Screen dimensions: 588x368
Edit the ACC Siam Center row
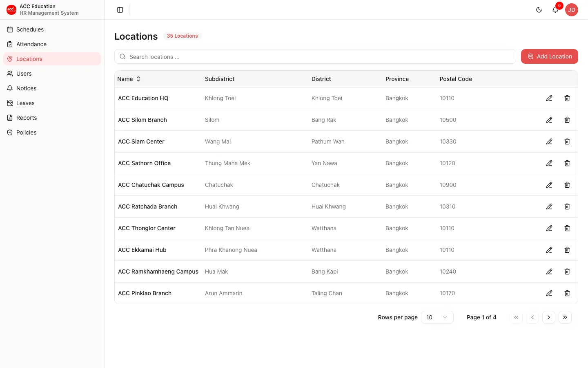(x=549, y=141)
